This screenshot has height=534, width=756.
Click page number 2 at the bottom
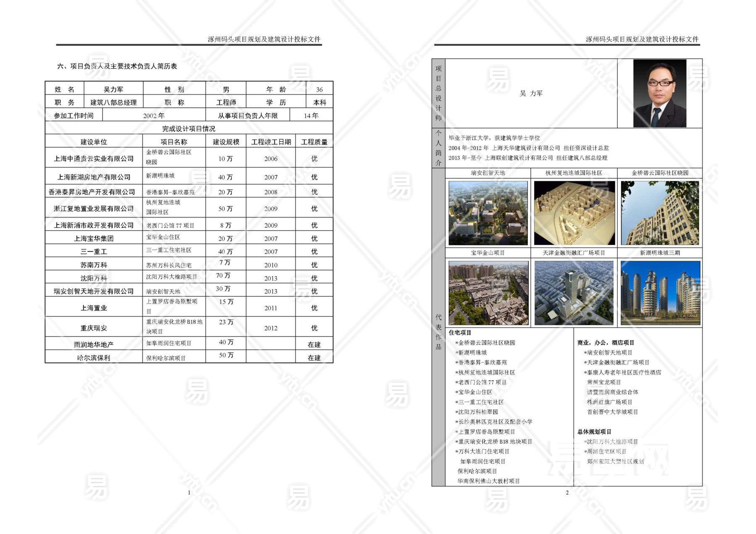567,492
